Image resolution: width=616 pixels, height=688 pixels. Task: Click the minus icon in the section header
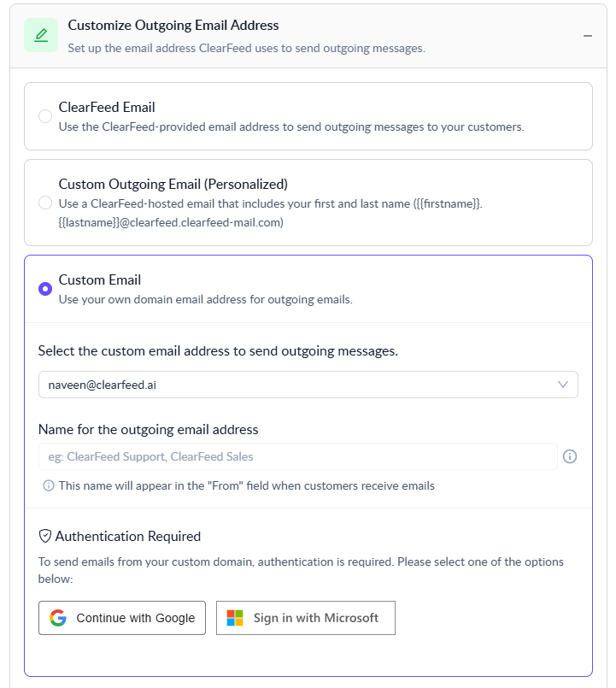pos(588,36)
